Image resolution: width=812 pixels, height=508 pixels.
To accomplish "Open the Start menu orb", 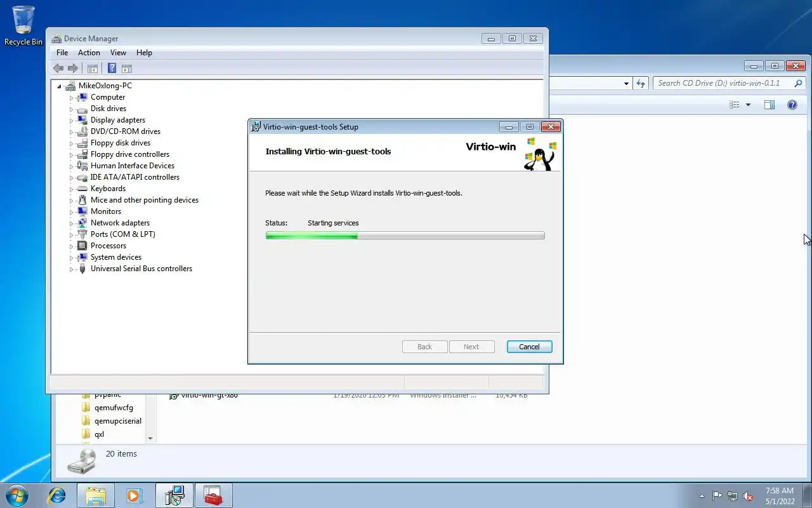I will [x=16, y=495].
